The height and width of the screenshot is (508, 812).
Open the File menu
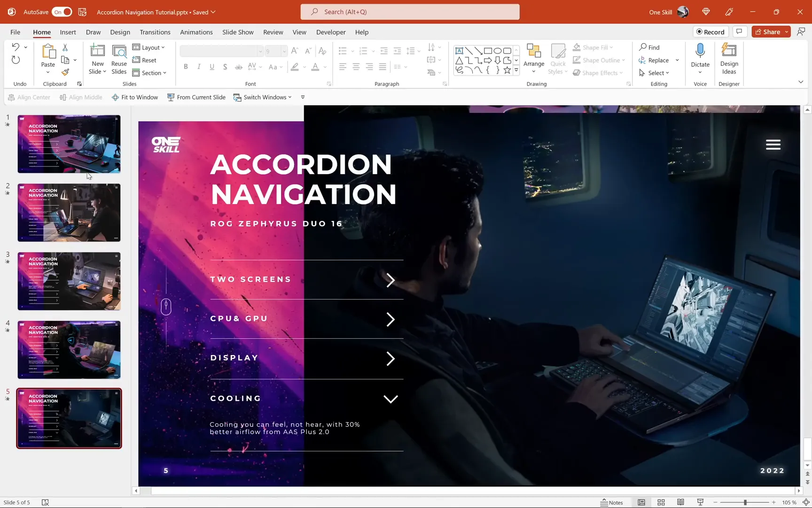(x=15, y=32)
